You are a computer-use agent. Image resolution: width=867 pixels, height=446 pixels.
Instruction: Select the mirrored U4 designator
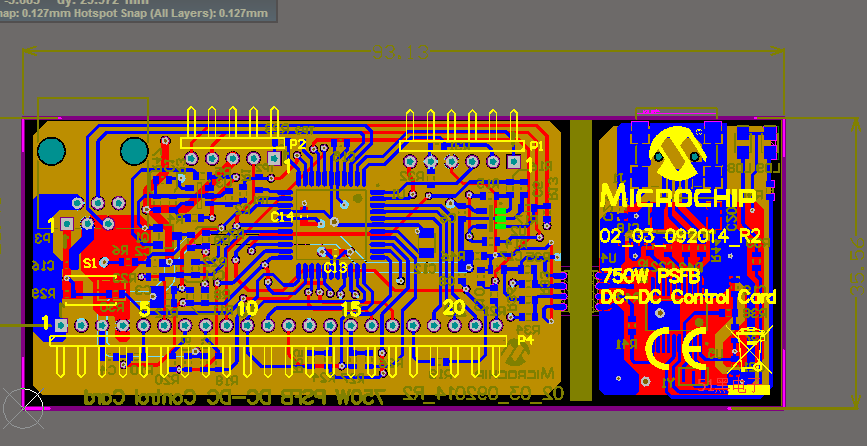coord(608,257)
